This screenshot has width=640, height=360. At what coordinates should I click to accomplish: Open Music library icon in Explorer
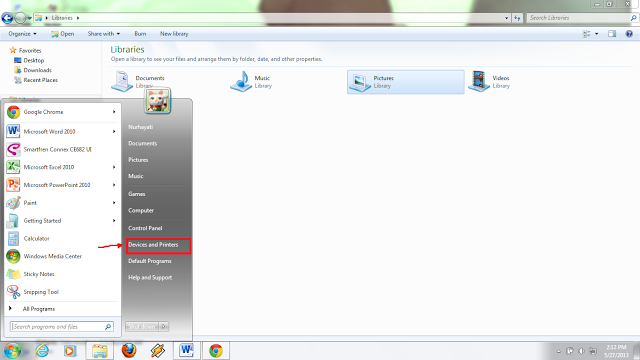(241, 81)
